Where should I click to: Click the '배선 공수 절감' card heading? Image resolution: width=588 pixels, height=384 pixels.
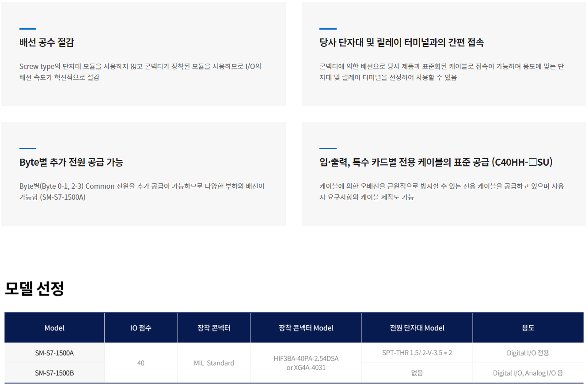(47, 42)
